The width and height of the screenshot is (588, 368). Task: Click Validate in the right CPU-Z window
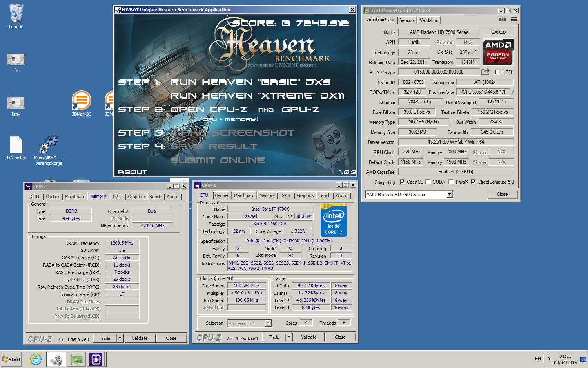point(309,337)
